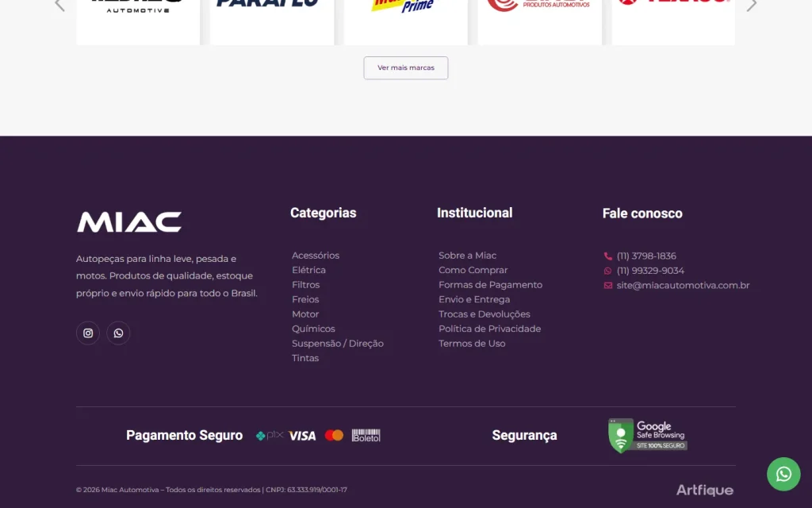Image resolution: width=812 pixels, height=508 pixels.
Task: Open the Prime brand card
Action: pyautogui.click(x=405, y=22)
